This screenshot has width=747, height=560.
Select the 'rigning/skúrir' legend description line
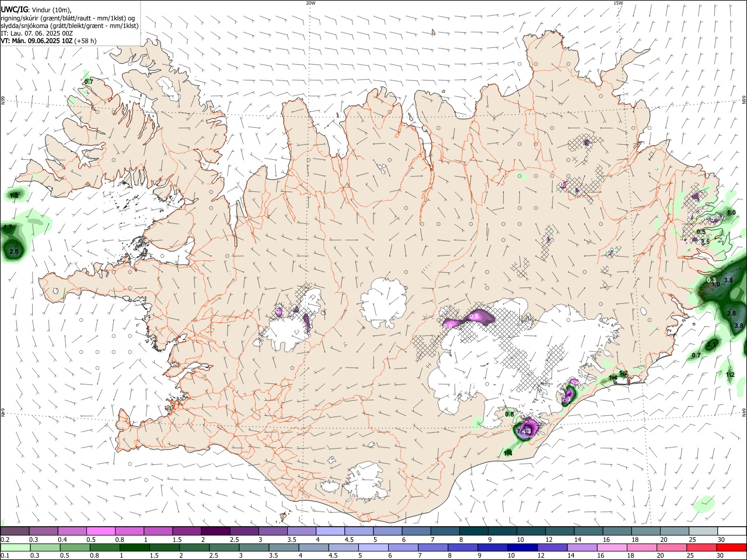click(x=69, y=18)
